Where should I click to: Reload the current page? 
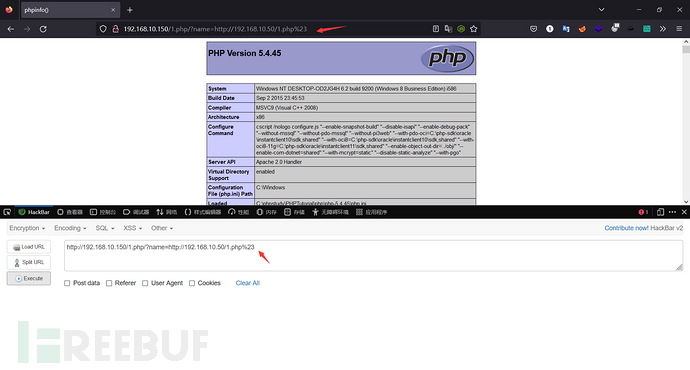click(x=43, y=29)
